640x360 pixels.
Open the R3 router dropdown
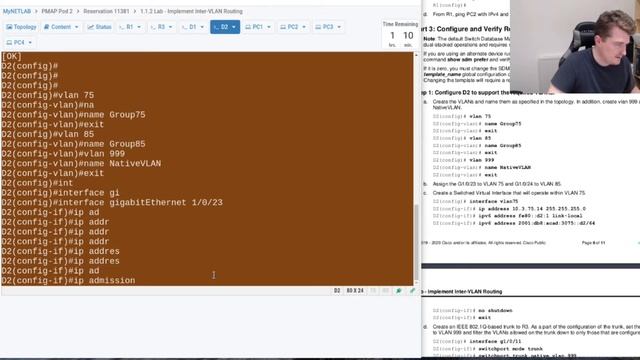[x=162, y=27]
